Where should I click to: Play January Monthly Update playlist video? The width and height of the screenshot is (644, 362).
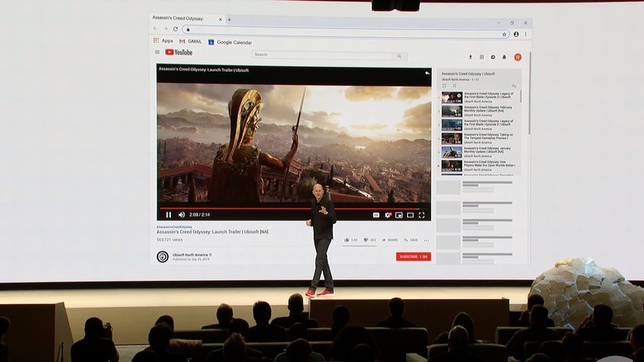coord(479,152)
